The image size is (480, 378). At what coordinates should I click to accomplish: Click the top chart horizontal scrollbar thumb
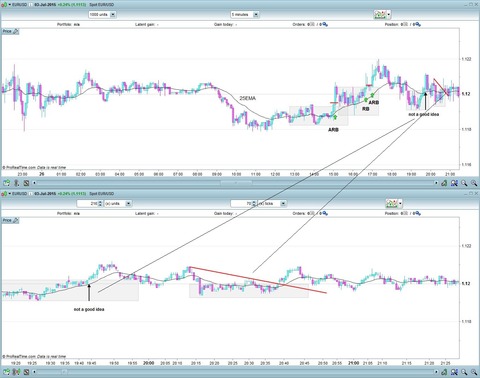point(236,183)
